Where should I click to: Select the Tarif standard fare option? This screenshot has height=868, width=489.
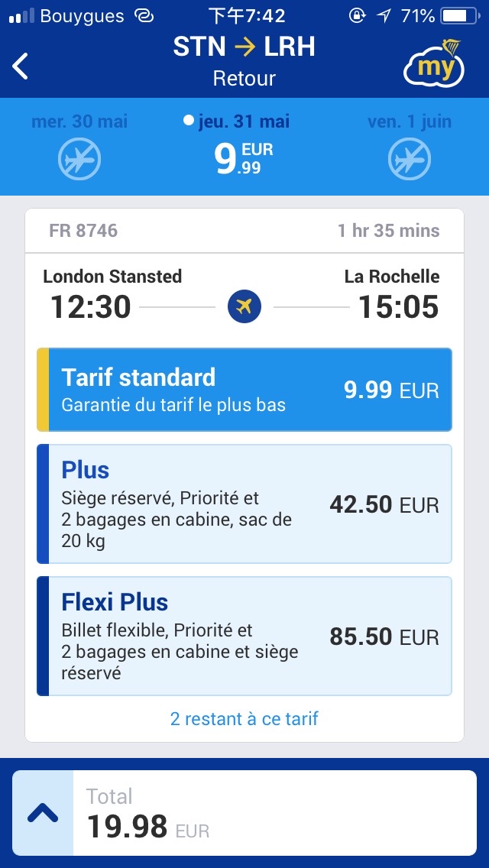point(244,390)
